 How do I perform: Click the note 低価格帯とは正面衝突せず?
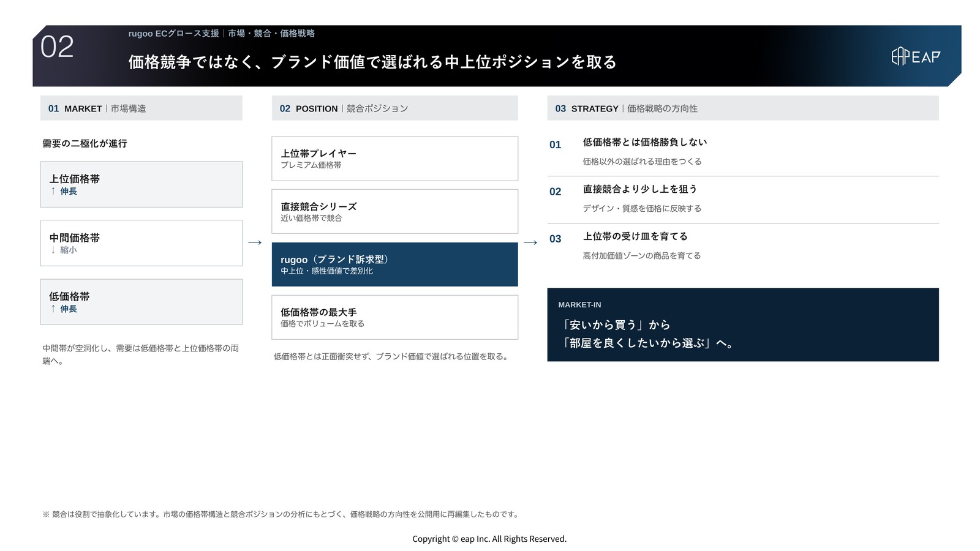(392, 356)
